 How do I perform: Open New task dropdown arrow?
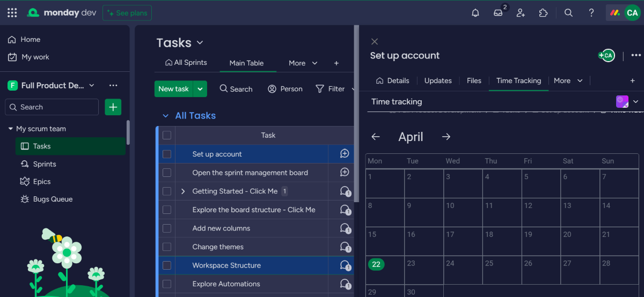200,89
